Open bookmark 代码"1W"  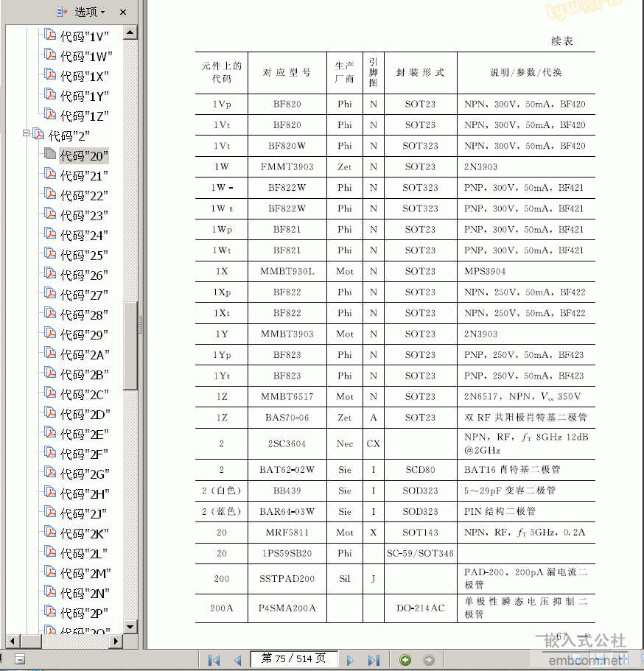86,57
